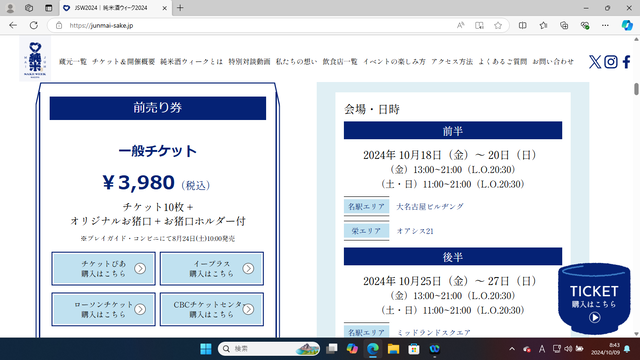640x360 pixels.
Task: Open 私たちの想い navigation item
Action: point(296,62)
